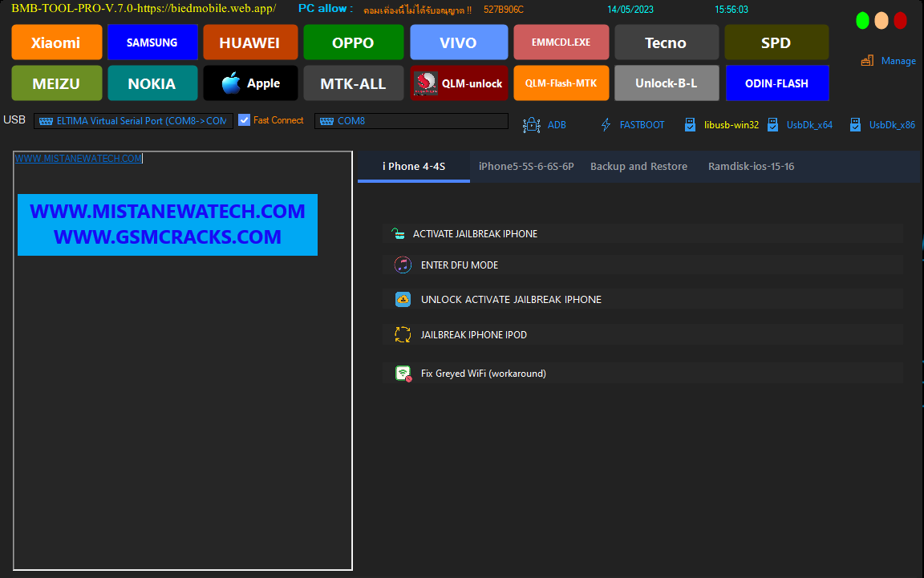This screenshot has height=578, width=924.
Task: Click the ADB connection icon
Action: (531, 125)
